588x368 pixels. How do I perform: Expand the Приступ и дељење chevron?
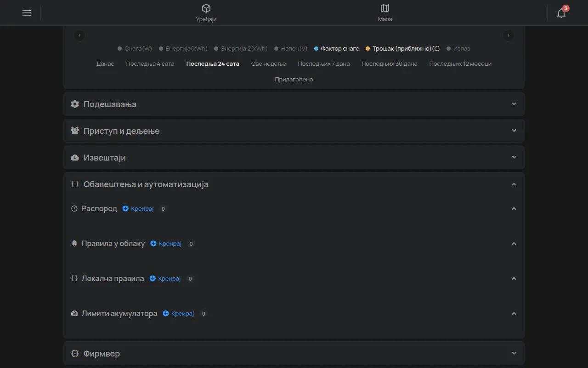[514, 131]
